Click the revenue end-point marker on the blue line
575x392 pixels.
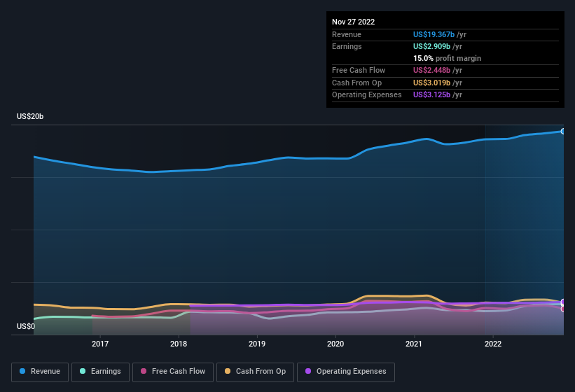click(563, 131)
